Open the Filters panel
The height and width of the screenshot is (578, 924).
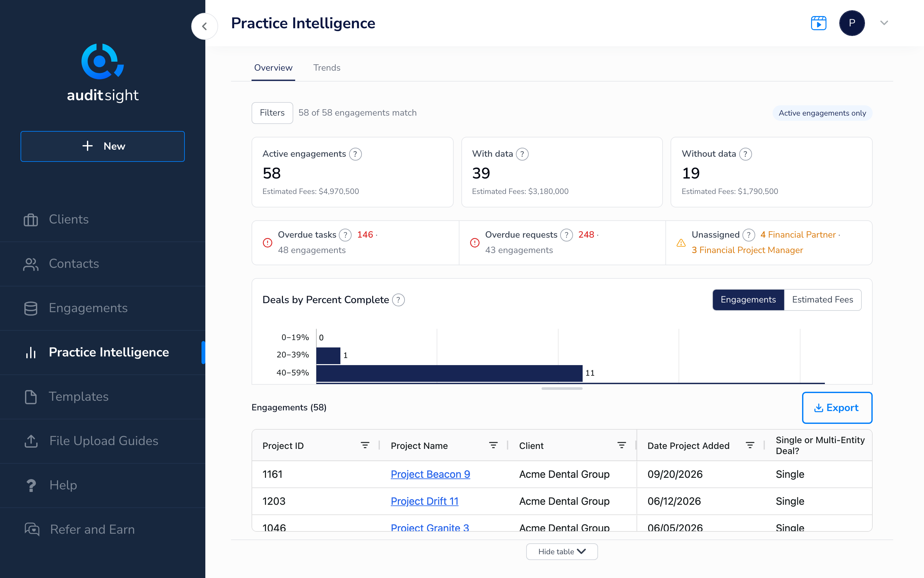pyautogui.click(x=272, y=113)
